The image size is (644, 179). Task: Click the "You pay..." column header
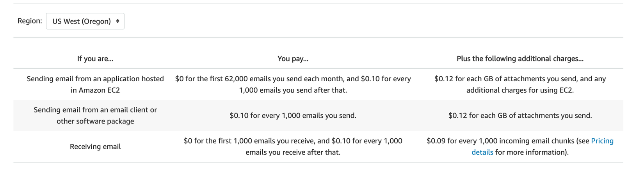pyautogui.click(x=293, y=59)
